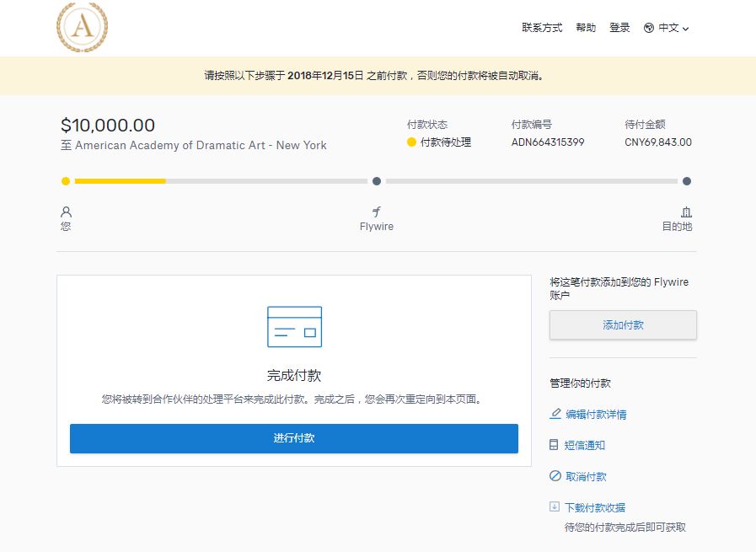Screen dimensions: 756x552
Task: Select the person icon above 您
Action: click(x=66, y=212)
